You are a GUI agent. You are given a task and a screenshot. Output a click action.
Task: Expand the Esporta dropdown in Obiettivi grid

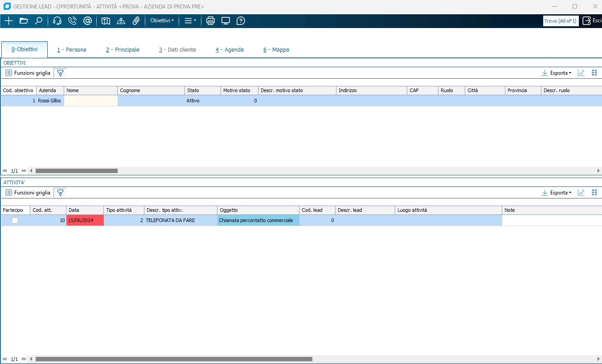(556, 73)
